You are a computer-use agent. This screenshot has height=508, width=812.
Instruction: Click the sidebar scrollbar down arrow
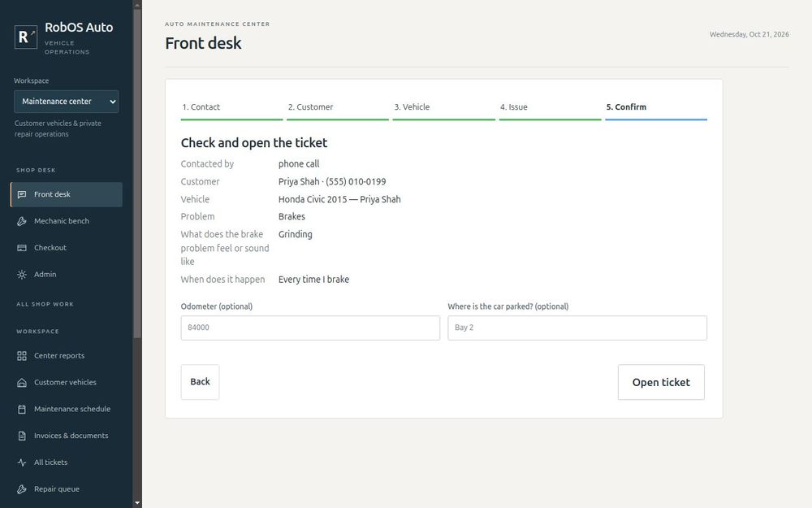pos(137,503)
